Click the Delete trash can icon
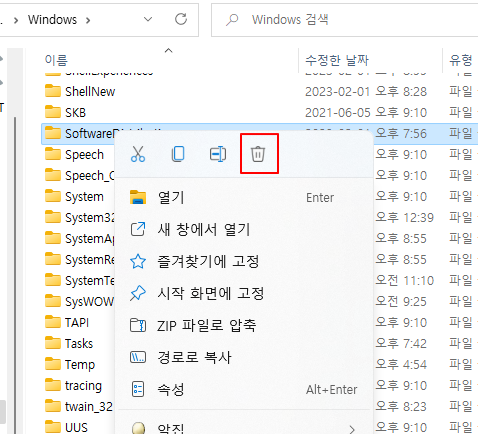 coord(258,154)
